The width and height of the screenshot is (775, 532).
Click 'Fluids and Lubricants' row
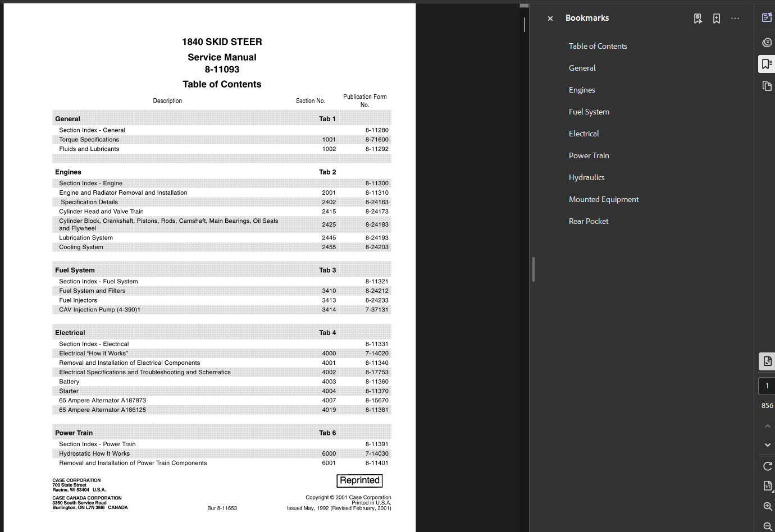coord(222,149)
